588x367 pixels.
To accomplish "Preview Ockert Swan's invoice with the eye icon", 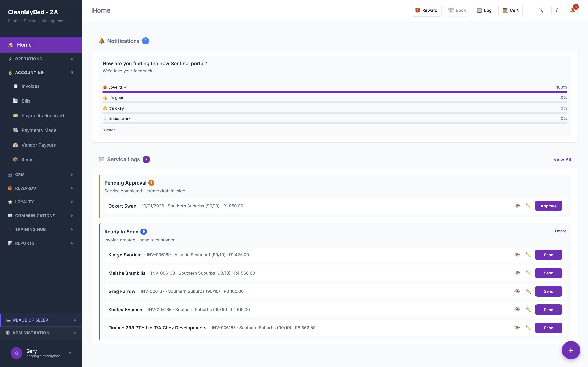I will 517,206.
